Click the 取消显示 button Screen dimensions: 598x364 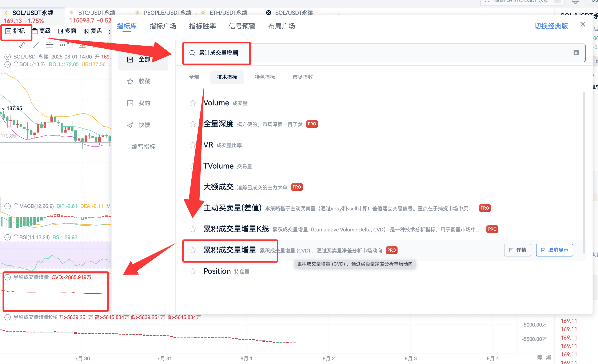tap(554, 250)
